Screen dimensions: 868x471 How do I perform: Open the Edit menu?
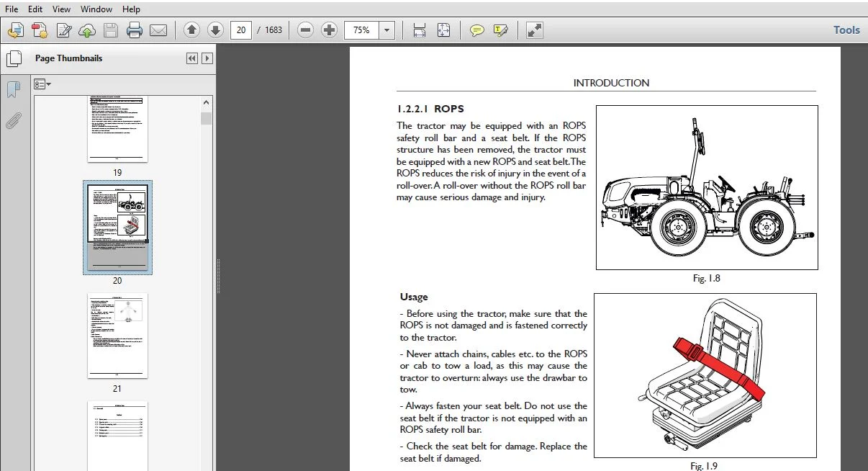coord(35,9)
